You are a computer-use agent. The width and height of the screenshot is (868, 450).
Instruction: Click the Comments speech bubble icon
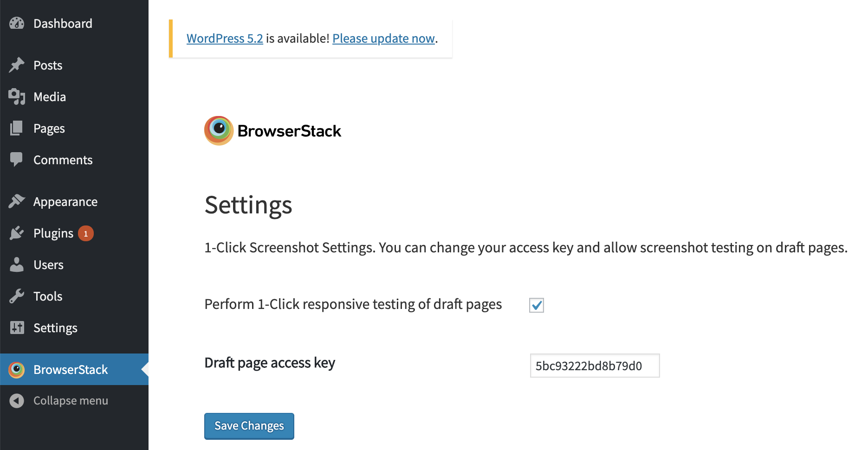17,160
